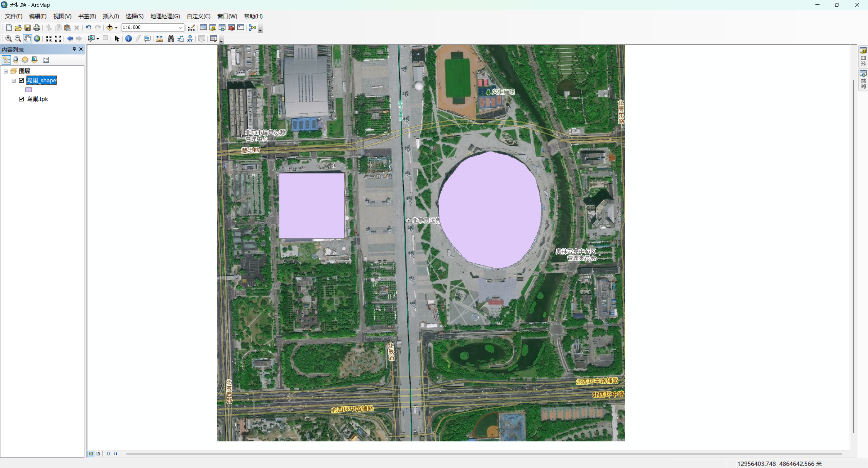Switch to List By Drawing Order
The image size is (868, 468).
[x=6, y=60]
